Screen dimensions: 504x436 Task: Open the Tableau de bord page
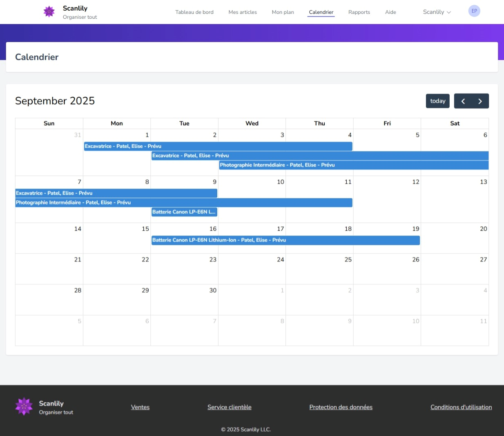[x=194, y=12]
